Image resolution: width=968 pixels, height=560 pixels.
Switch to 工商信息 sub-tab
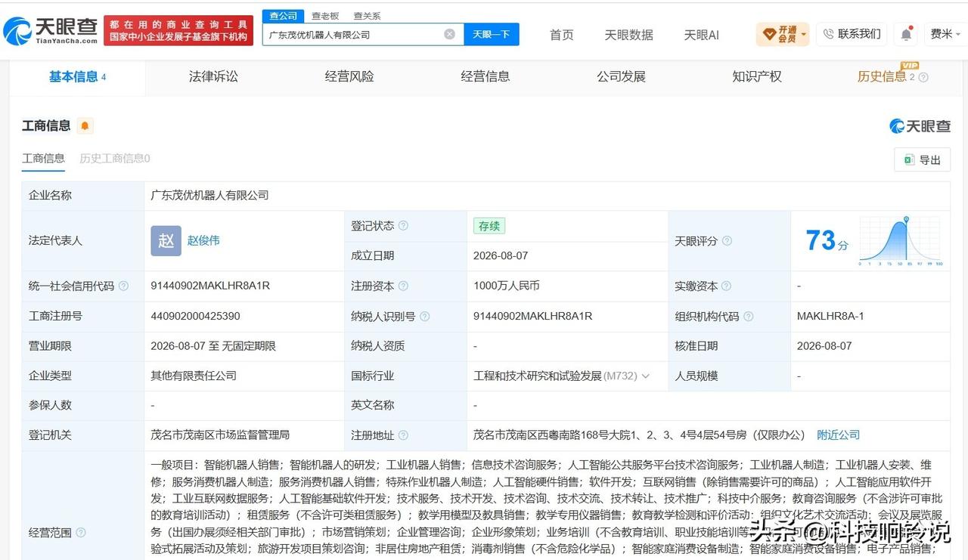[43, 158]
